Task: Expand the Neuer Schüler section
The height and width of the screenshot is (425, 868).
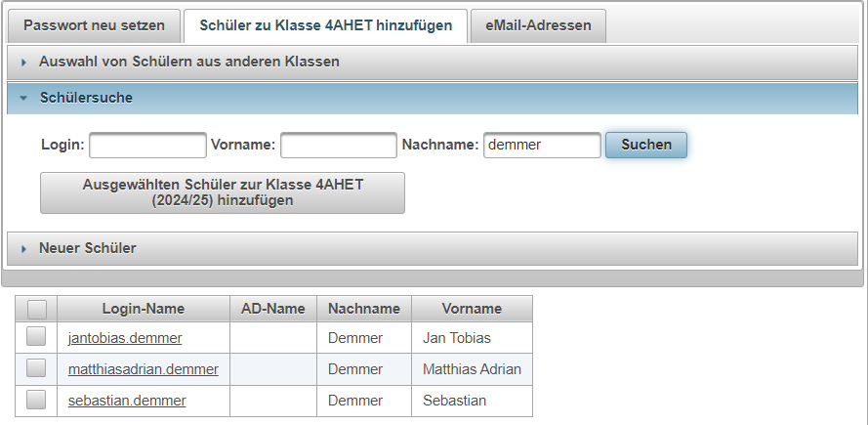Action: click(432, 248)
